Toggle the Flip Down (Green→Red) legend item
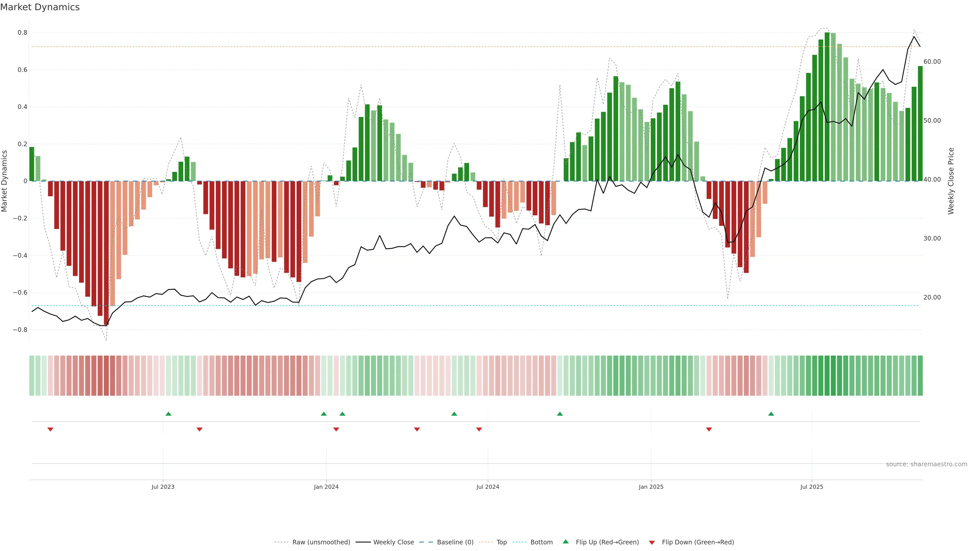Image resolution: width=980 pixels, height=551 pixels. pos(698,542)
